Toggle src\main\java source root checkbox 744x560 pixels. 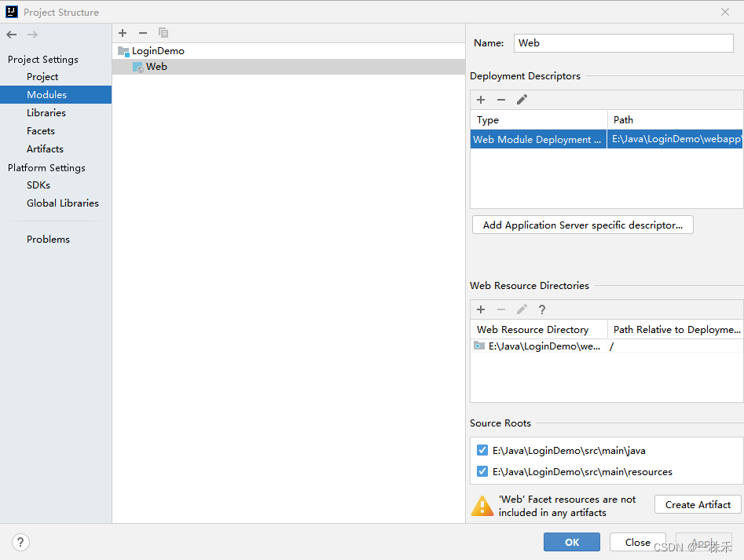coord(482,450)
